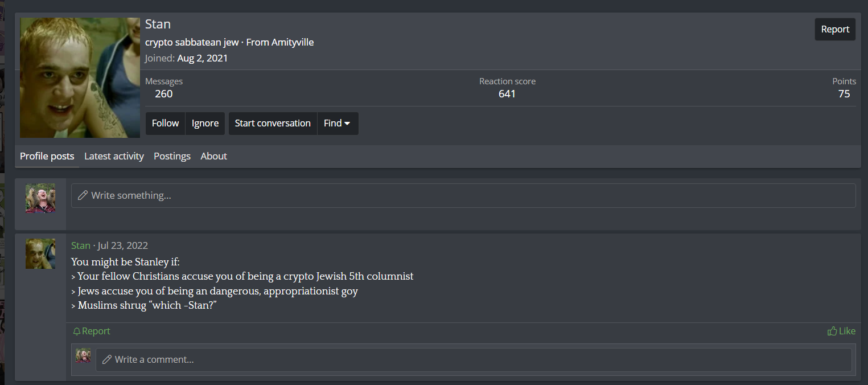Click the Reaction score value 641

[x=507, y=94]
